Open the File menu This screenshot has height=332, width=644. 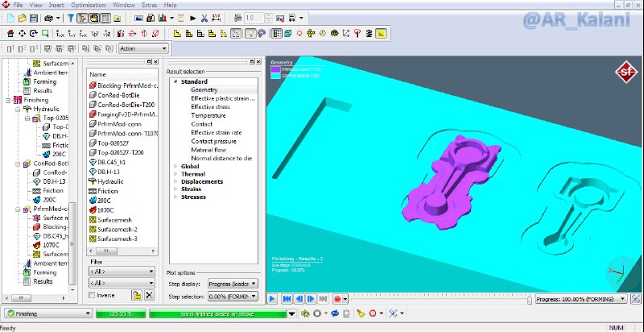tap(18, 5)
